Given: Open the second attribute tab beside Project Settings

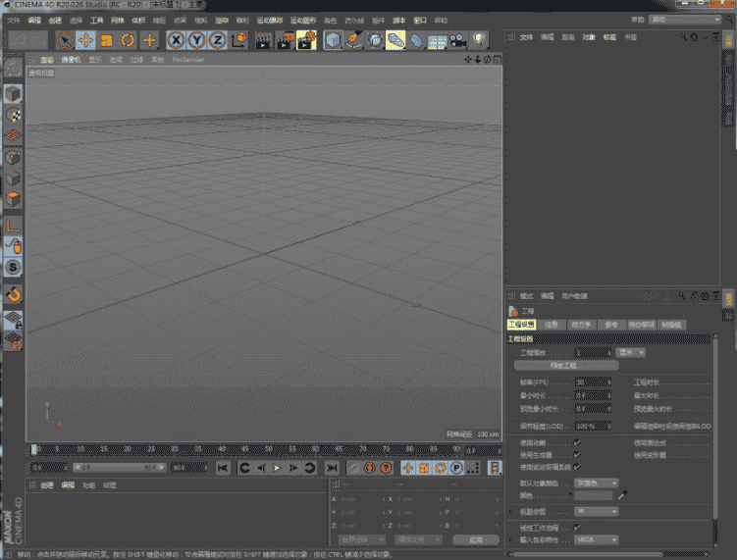Looking at the screenshot, I should [552, 325].
